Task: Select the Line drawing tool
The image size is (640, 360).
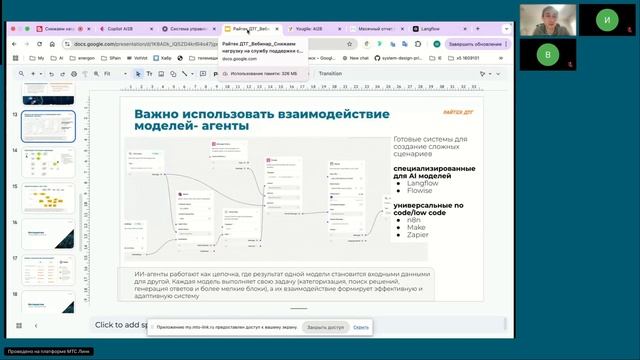Action: pos(185,74)
